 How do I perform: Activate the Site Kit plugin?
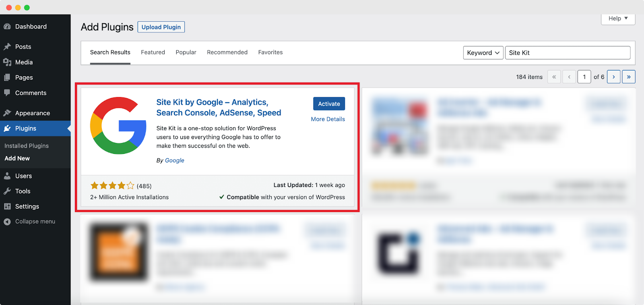pyautogui.click(x=329, y=104)
